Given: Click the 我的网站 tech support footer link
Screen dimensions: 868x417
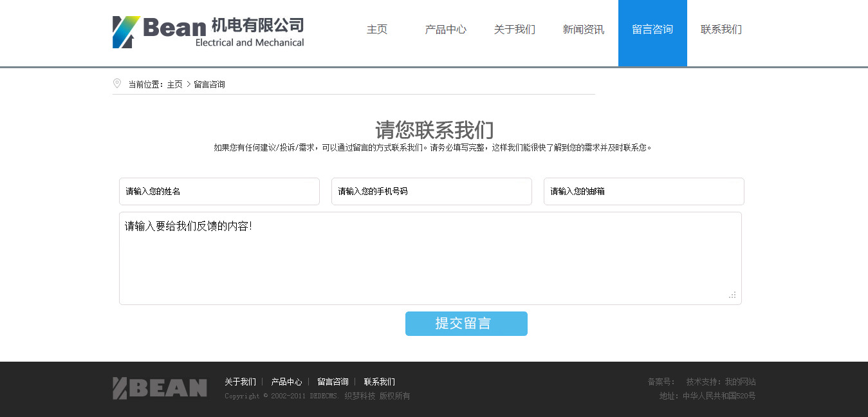Looking at the screenshot, I should tap(740, 382).
